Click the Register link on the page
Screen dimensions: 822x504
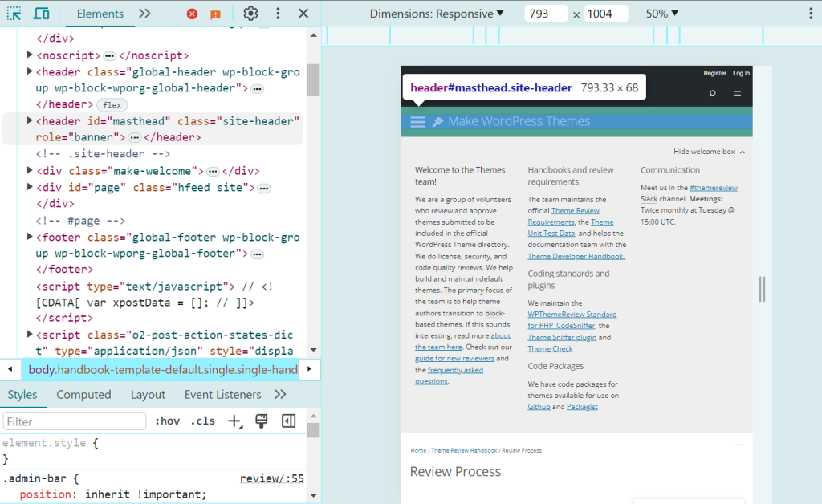715,72
